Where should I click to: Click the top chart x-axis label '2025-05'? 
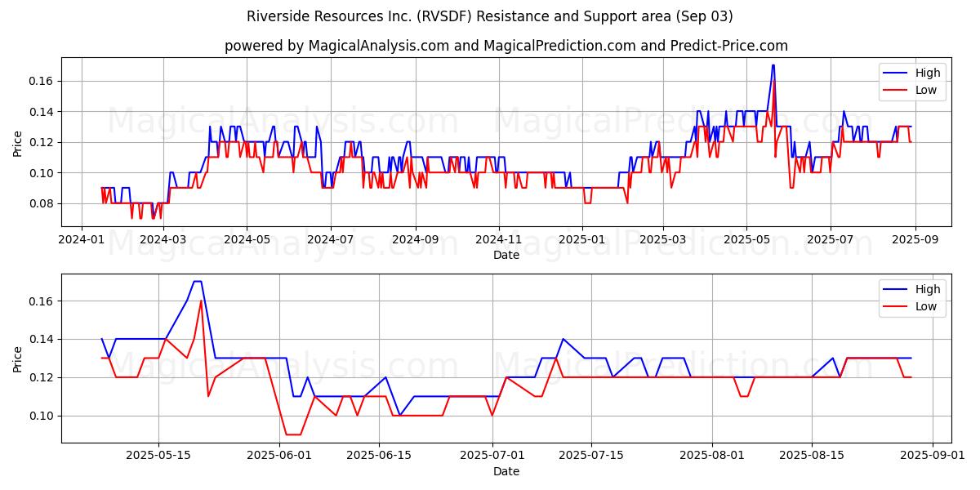coord(746,240)
